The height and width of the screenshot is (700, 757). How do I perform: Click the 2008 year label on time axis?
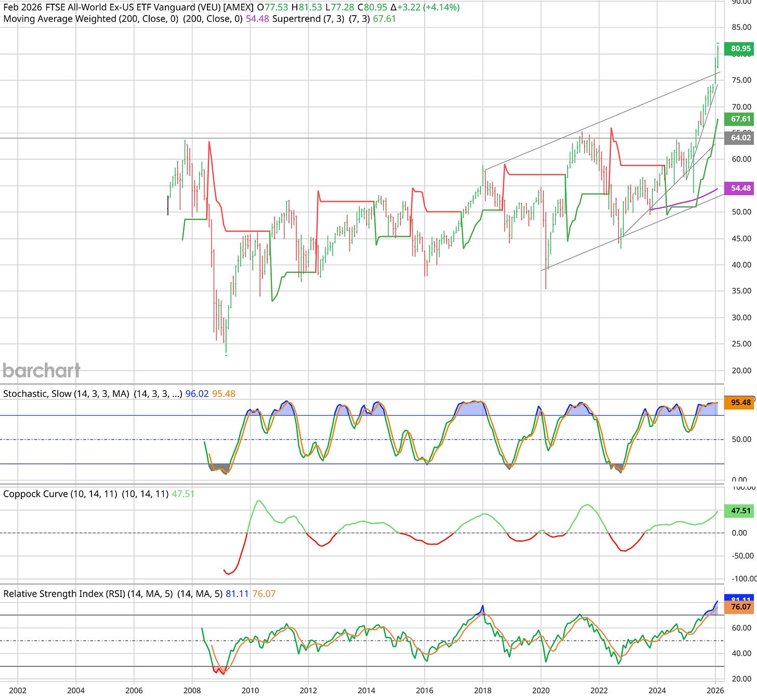tap(192, 690)
